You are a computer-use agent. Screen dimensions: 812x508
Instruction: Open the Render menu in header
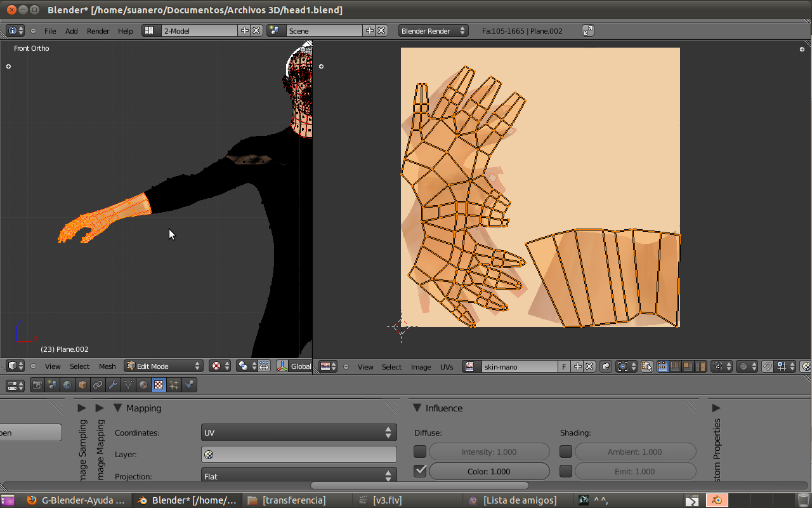98,30
